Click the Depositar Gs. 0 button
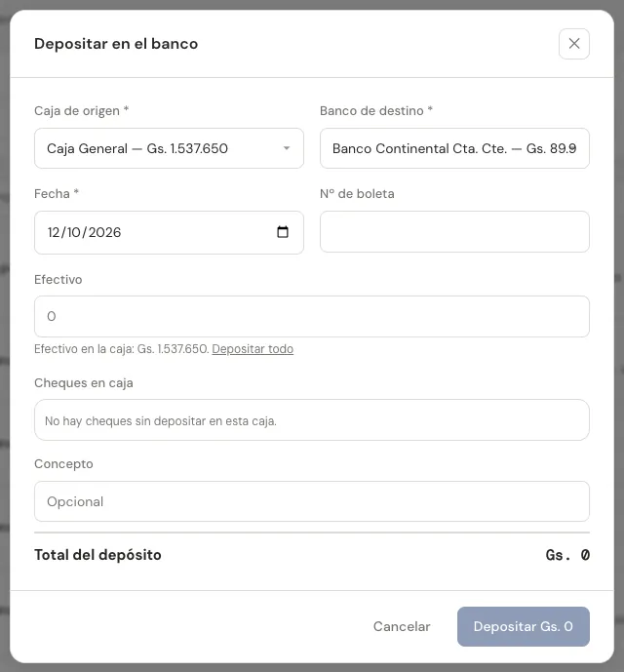The width and height of the screenshot is (624, 672). tap(523, 626)
